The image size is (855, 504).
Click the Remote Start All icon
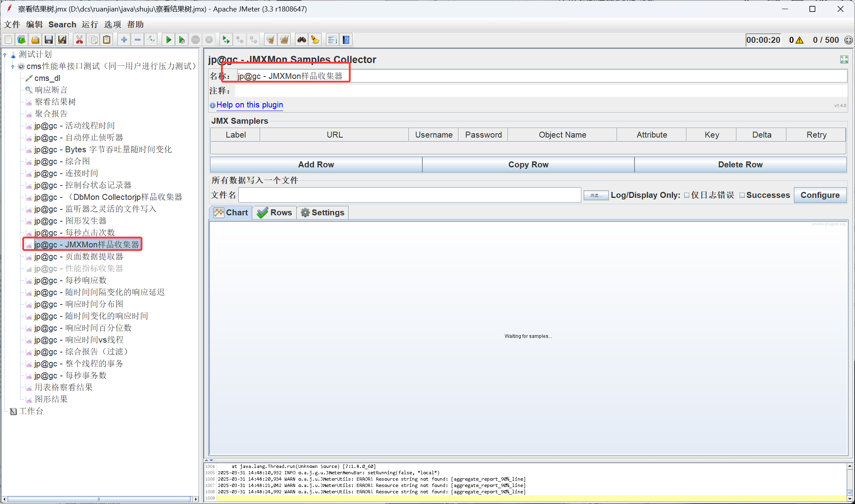[226, 40]
